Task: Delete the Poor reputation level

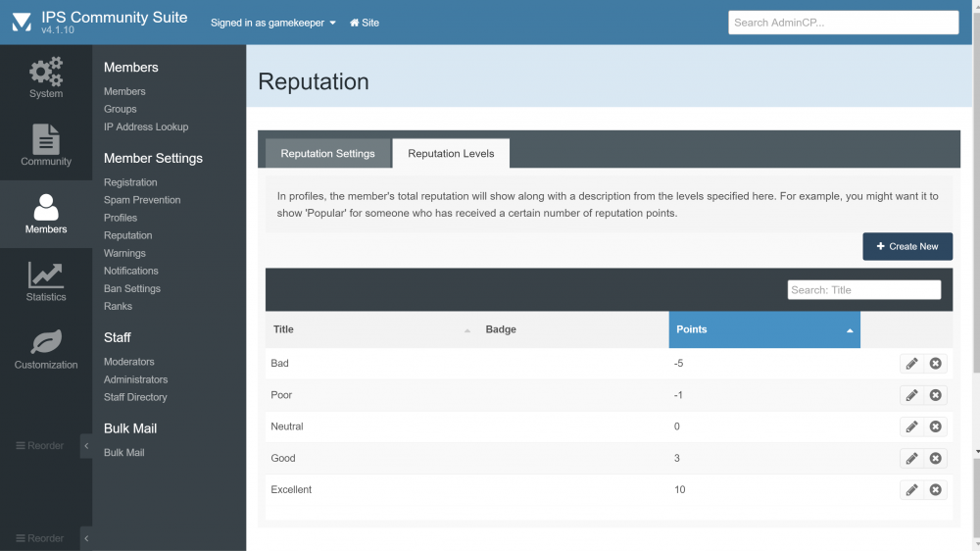Action: pos(935,395)
